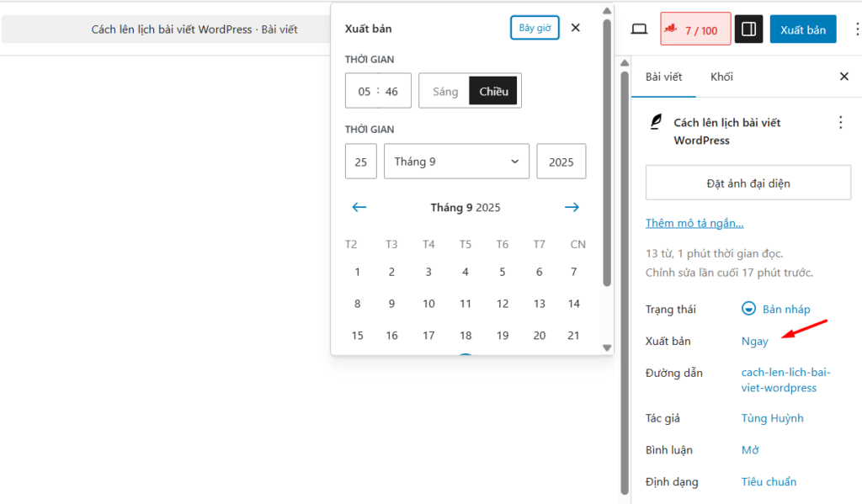
Task: Click the Bản nháp status link
Action: [x=786, y=309]
